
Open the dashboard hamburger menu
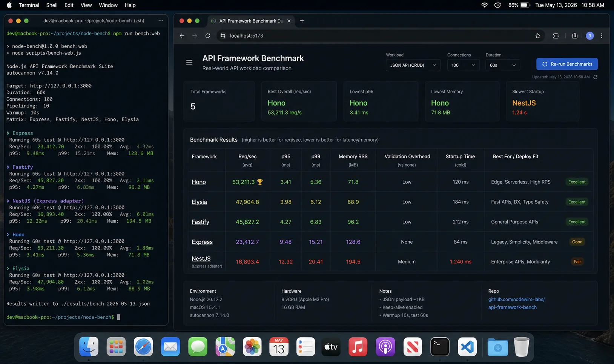pos(189,62)
